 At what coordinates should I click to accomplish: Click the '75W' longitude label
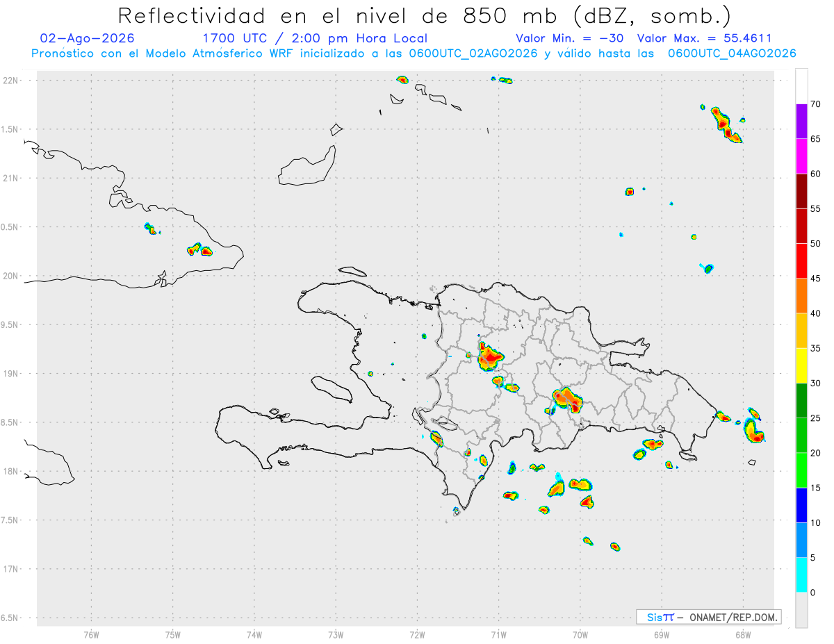click(172, 635)
